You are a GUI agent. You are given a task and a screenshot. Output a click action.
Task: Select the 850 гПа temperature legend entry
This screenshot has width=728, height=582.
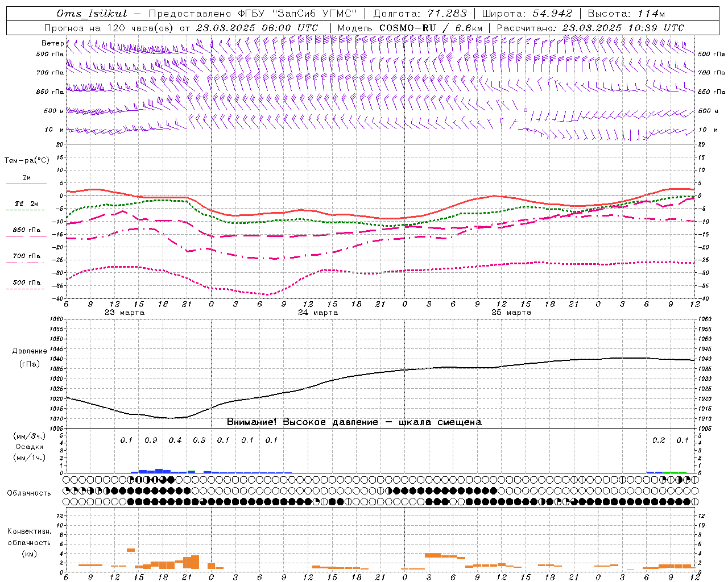27,230
